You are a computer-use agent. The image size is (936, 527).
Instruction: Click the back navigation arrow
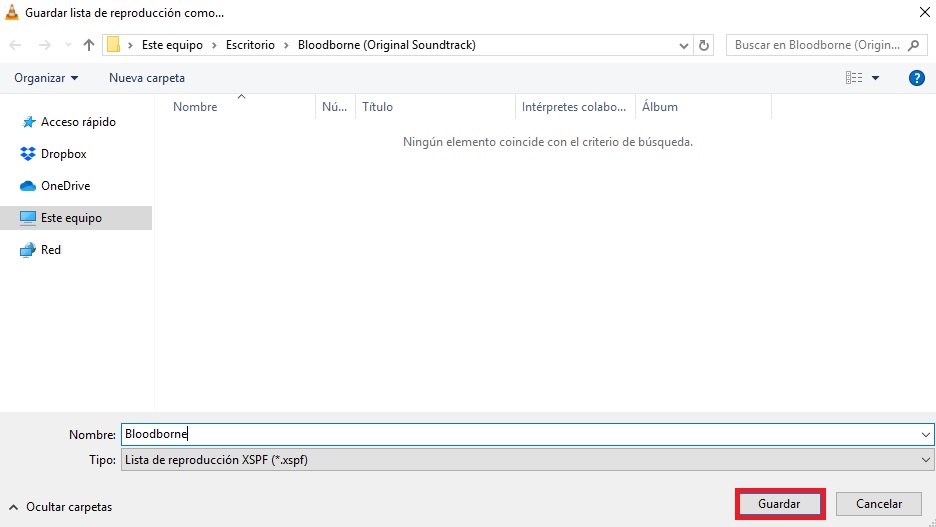16,45
